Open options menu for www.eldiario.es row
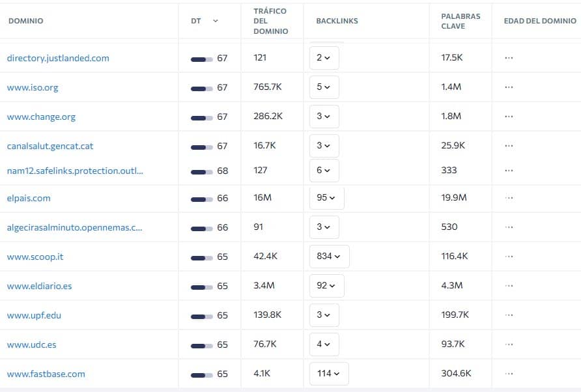This screenshot has height=392, width=581. (509, 285)
